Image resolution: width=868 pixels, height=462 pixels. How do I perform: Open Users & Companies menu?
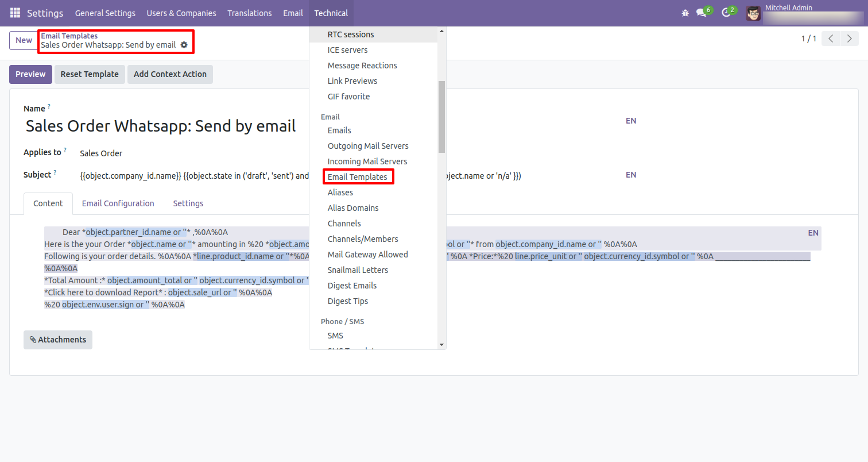point(181,13)
